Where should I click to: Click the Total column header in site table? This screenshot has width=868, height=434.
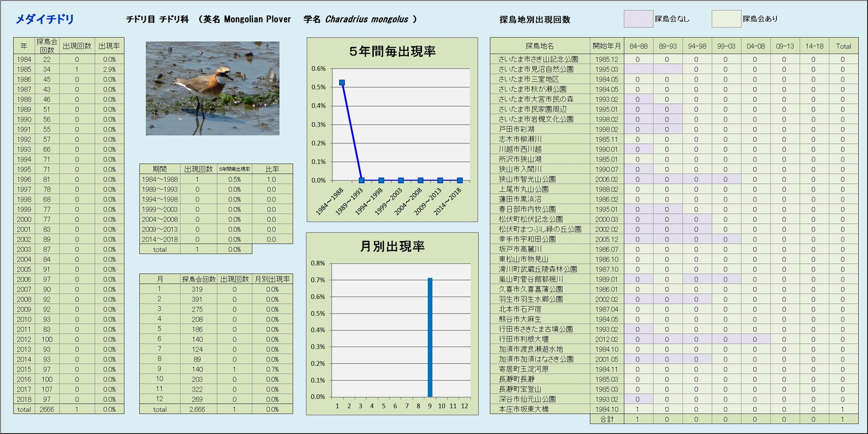pyautogui.click(x=843, y=46)
